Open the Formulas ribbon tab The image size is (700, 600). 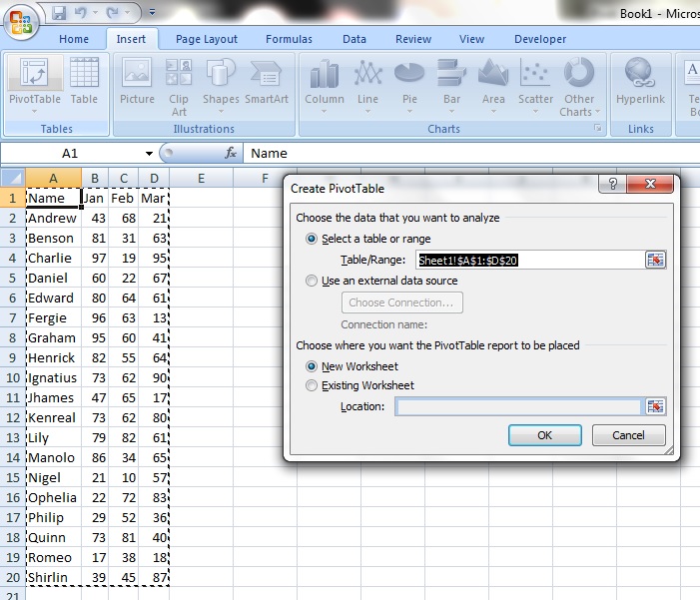point(289,40)
